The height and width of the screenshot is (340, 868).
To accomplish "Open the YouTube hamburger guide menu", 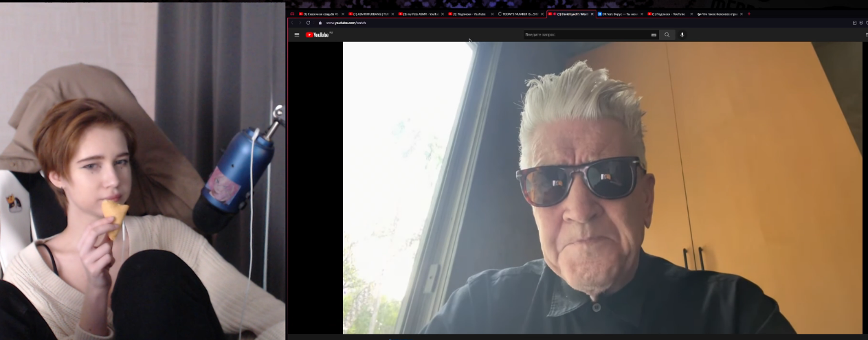I will coord(297,34).
